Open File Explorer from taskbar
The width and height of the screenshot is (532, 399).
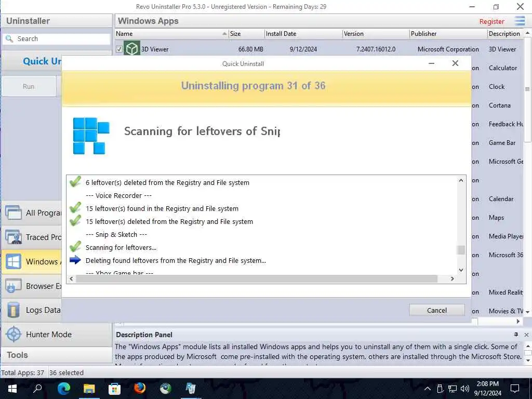click(x=89, y=389)
